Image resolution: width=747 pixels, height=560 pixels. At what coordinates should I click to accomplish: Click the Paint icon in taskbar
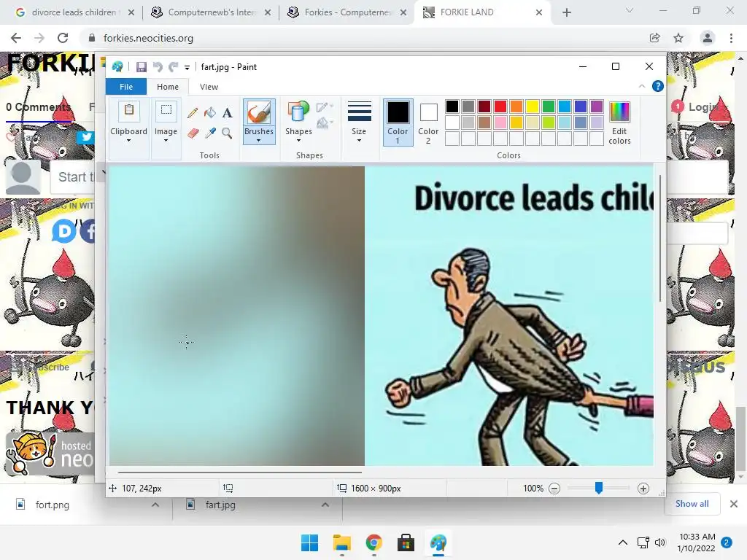tap(438, 542)
